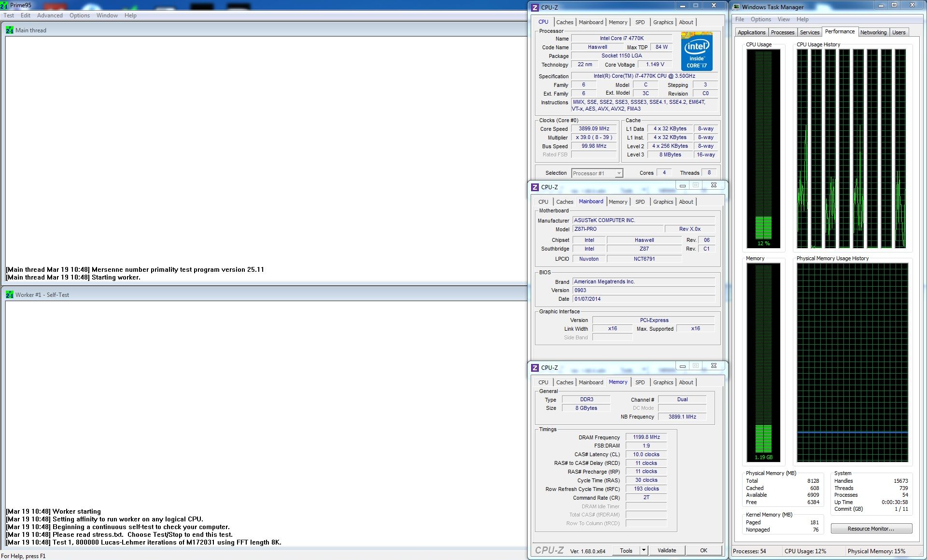Click CPU-Z icon in the CPU tab window title
Screen dimensions: 927x560
535,7
